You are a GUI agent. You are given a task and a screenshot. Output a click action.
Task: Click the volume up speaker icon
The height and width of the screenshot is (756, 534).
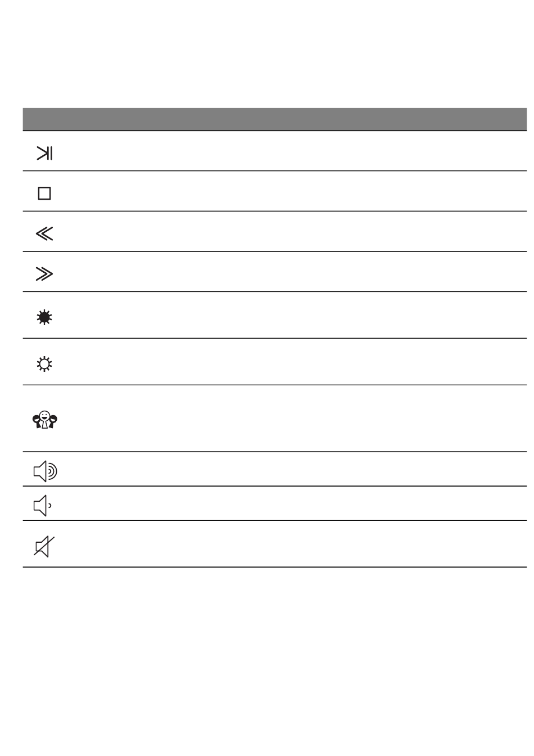pyautogui.click(x=46, y=471)
